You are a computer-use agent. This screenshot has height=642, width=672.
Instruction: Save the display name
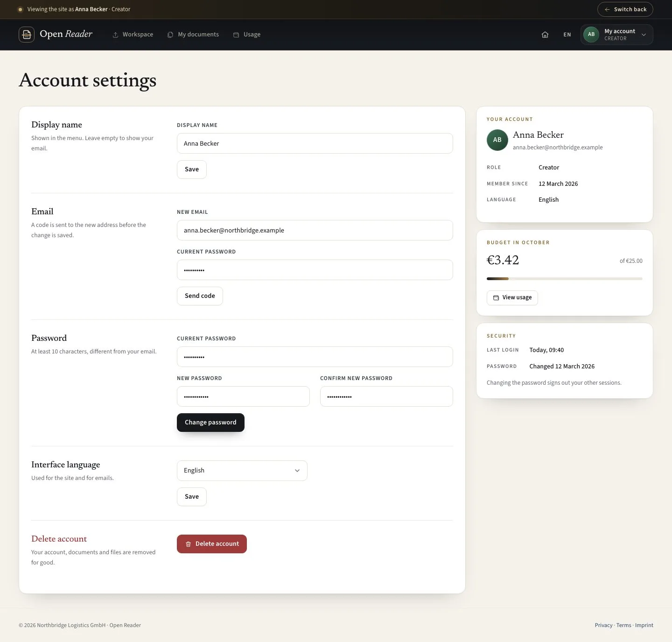tap(191, 169)
